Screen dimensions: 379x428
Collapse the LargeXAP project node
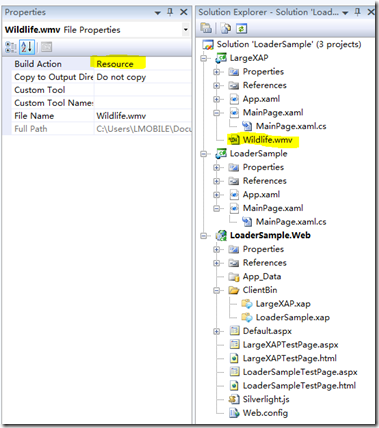(x=204, y=59)
